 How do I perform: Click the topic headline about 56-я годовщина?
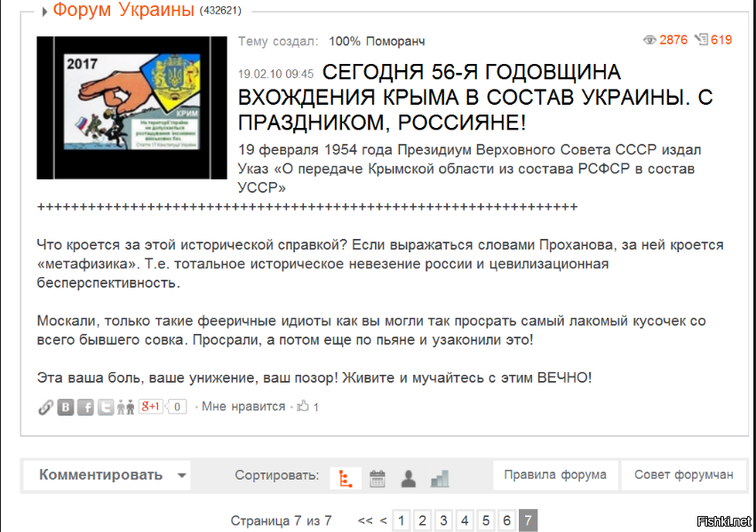pos(475,98)
